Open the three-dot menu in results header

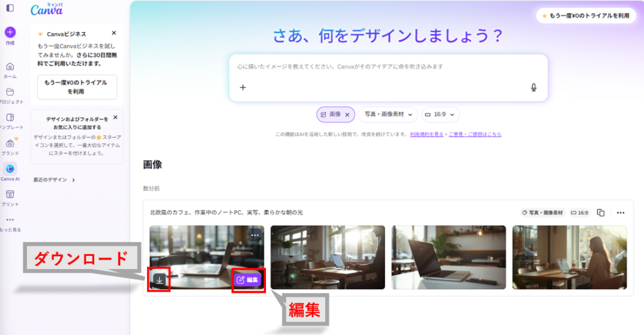621,212
